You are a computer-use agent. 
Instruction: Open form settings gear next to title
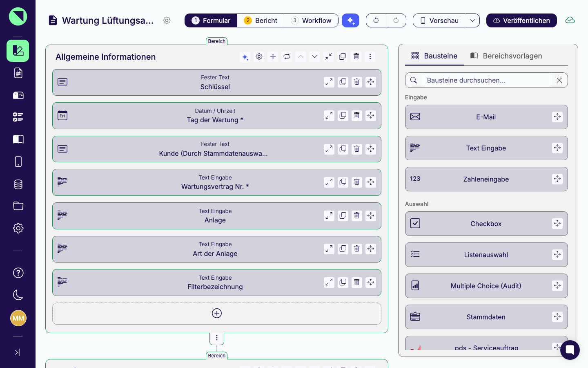[x=167, y=20]
